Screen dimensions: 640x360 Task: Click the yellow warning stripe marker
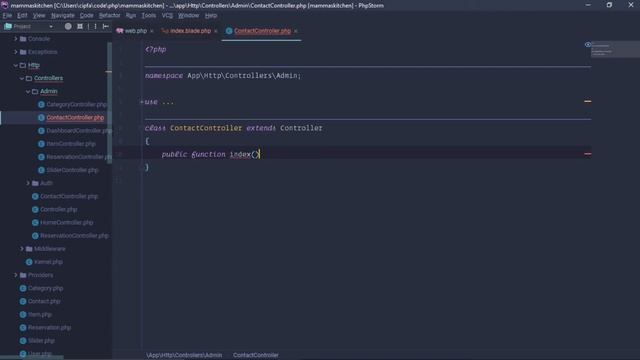point(588,101)
